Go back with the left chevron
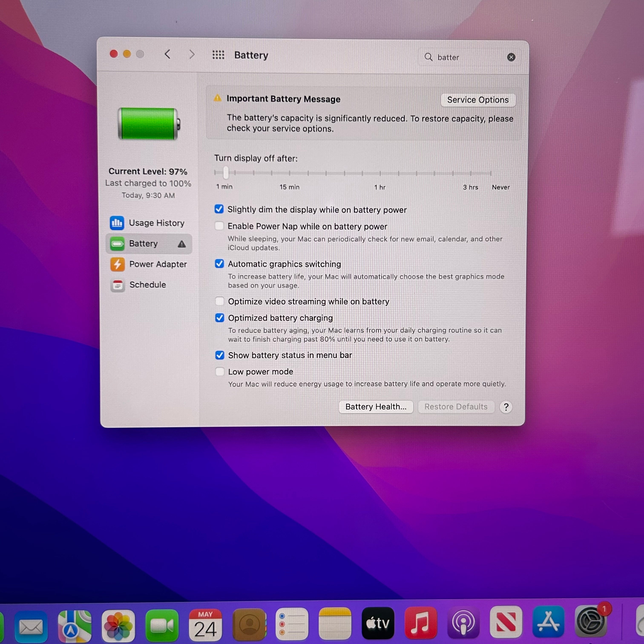644x644 pixels. [x=168, y=54]
